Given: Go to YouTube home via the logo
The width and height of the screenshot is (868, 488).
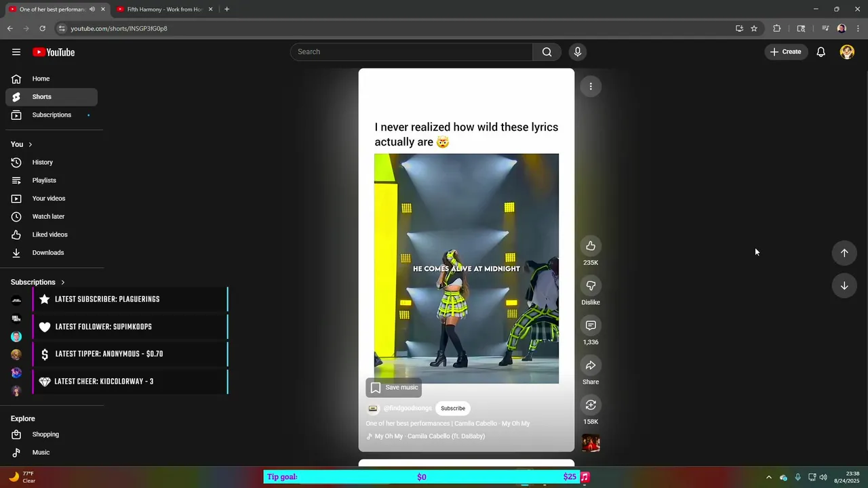Looking at the screenshot, I should click(x=54, y=52).
